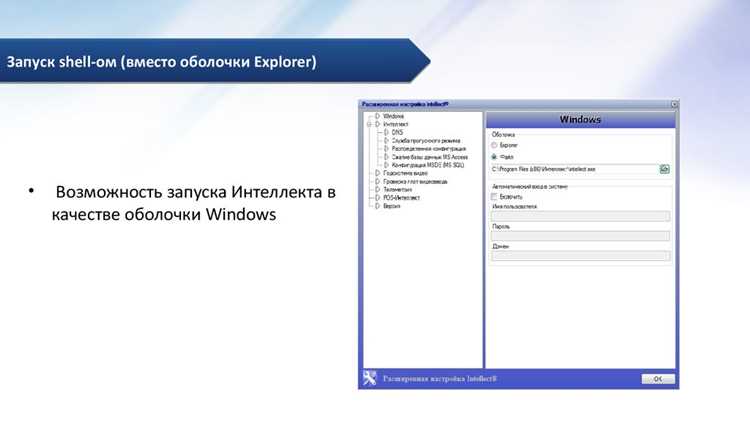The image size is (750, 421).
Task: Select Версия tree node
Action: tap(392, 206)
